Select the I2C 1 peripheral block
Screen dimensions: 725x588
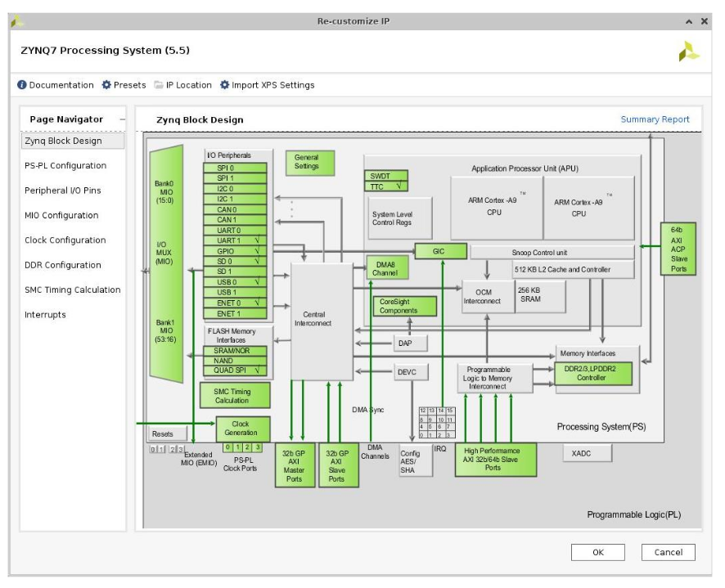pos(235,200)
